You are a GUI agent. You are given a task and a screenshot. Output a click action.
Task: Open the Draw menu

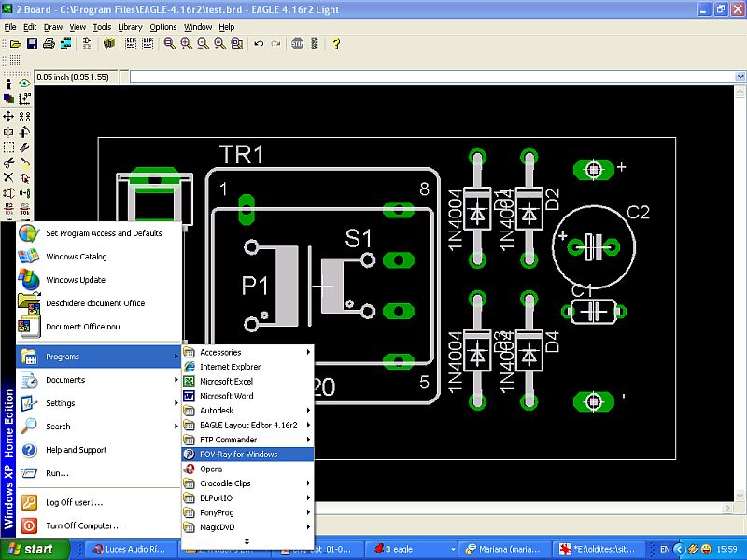[53, 27]
